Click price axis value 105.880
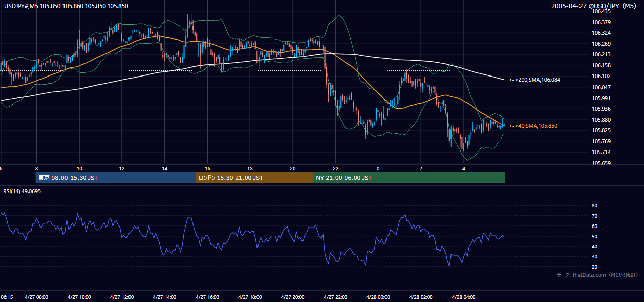Screen dimensions: 644x302 [601, 120]
